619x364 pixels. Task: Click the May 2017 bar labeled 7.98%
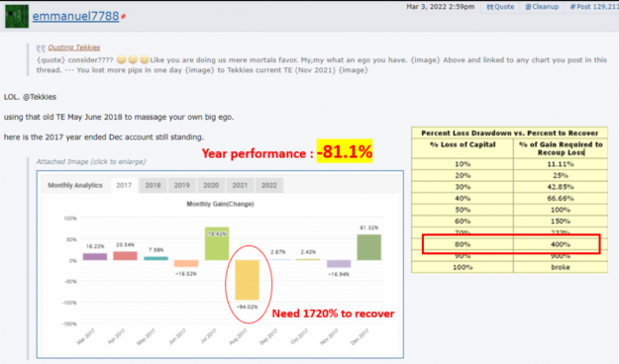coord(155,259)
